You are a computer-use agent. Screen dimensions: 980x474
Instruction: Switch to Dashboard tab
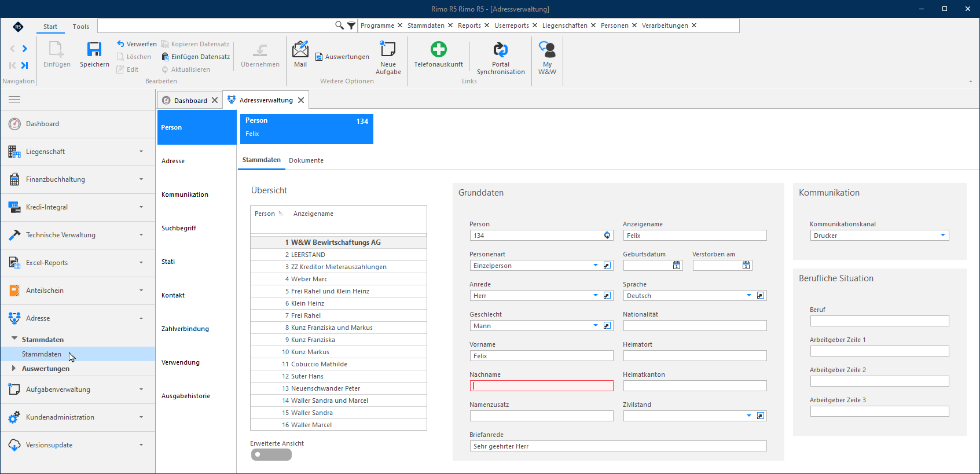pyautogui.click(x=190, y=100)
